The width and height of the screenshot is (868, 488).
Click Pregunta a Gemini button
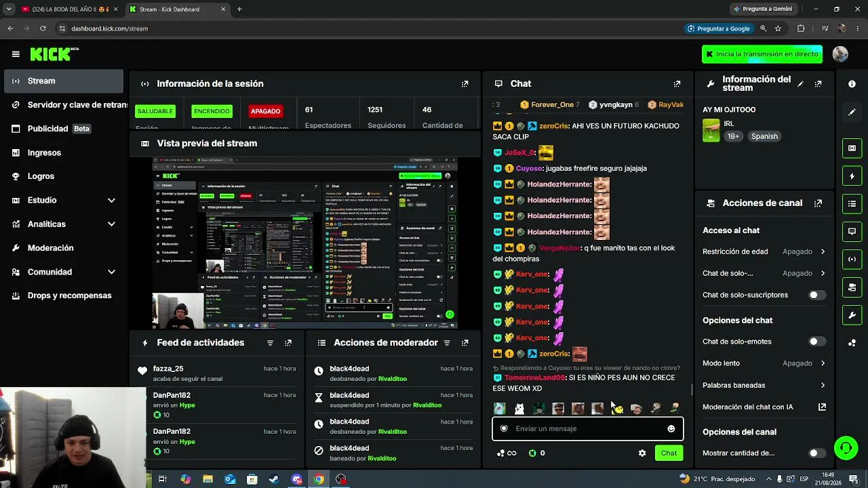(762, 9)
